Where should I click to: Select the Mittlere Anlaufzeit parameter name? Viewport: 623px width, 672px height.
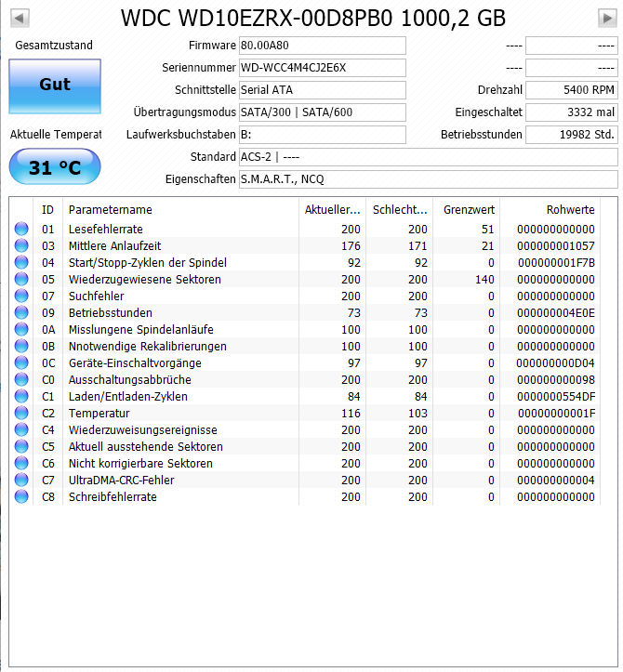[115, 246]
